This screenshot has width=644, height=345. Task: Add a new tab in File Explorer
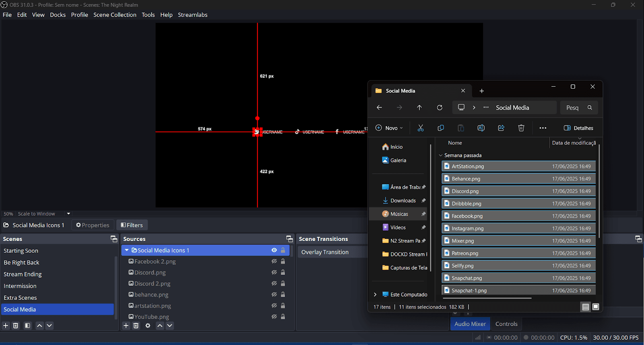point(482,91)
